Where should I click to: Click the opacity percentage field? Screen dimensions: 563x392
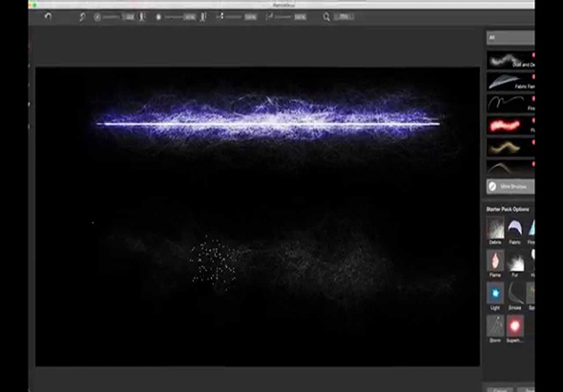pos(190,17)
